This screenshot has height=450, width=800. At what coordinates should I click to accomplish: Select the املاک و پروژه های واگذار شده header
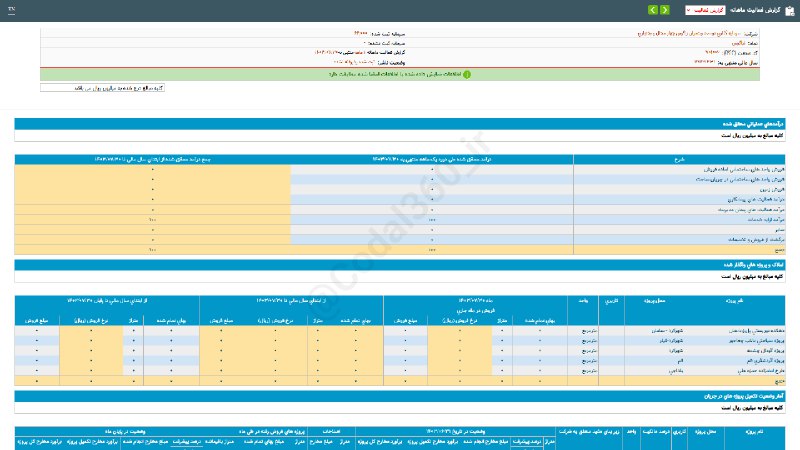coord(399,265)
